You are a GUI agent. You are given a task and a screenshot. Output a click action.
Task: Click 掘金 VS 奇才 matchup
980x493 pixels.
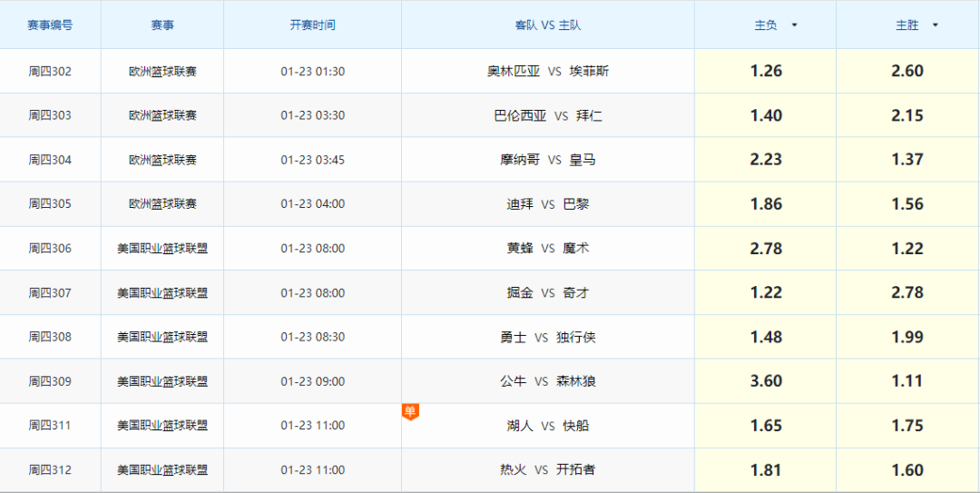coord(548,292)
